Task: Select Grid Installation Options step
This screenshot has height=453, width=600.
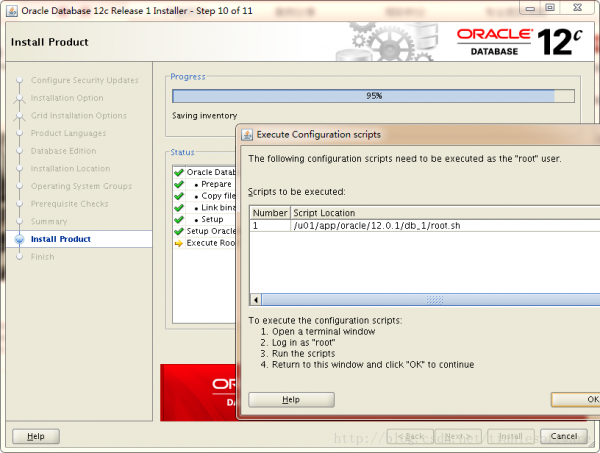Action: coord(78,116)
